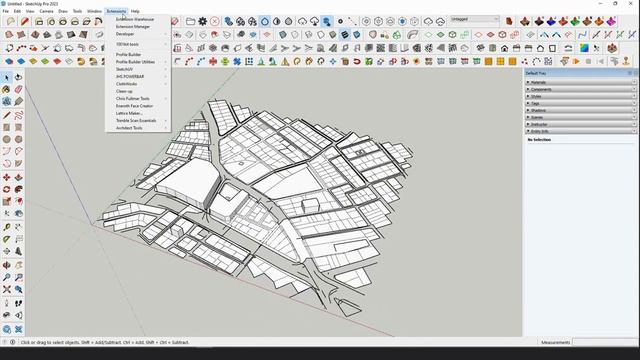Open the Window menu
This screenshot has height=360, width=640.
[94, 11]
